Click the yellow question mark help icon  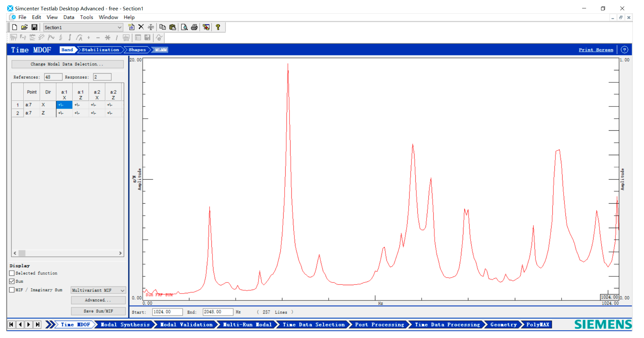click(x=218, y=27)
